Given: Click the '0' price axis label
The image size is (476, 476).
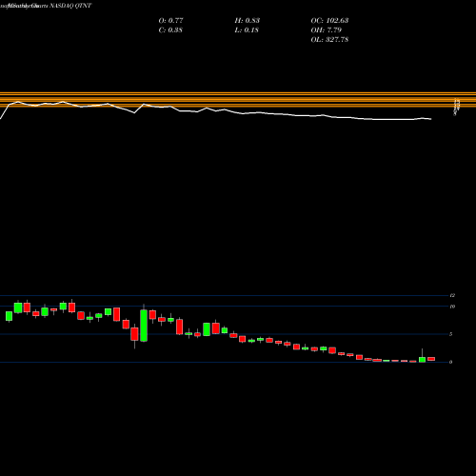Looking at the screenshot, I should 451,362.
